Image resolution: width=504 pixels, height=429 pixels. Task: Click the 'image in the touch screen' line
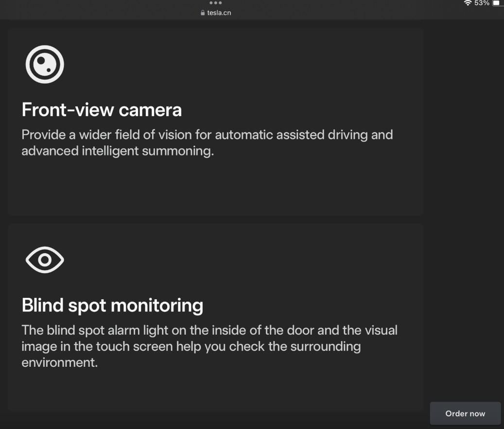point(191,346)
